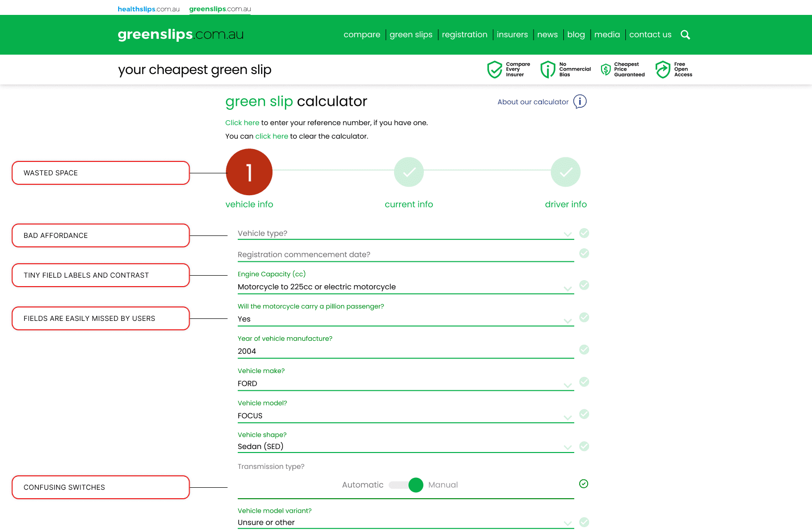Open the search magnifier icon in header
The image size is (812, 530).
point(685,35)
